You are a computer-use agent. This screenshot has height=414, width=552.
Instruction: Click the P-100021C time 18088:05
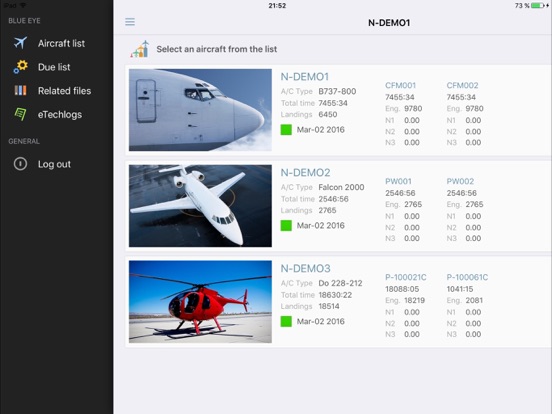click(402, 289)
